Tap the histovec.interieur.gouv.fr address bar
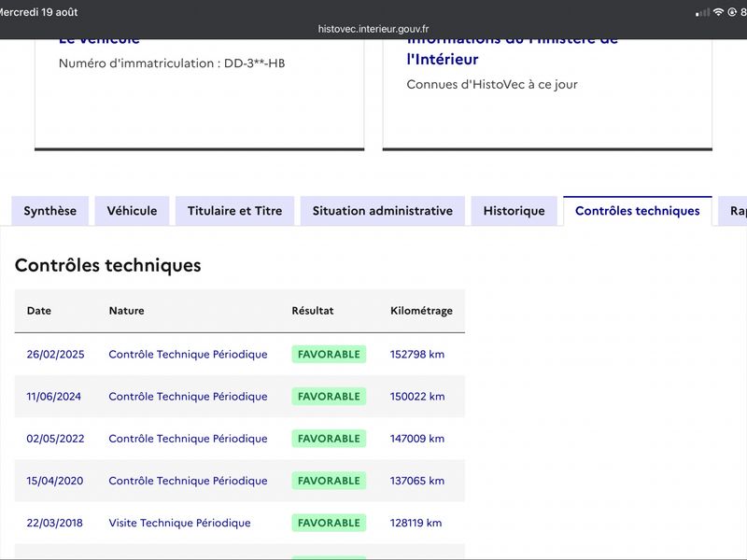This screenshot has width=747, height=560. (373, 29)
